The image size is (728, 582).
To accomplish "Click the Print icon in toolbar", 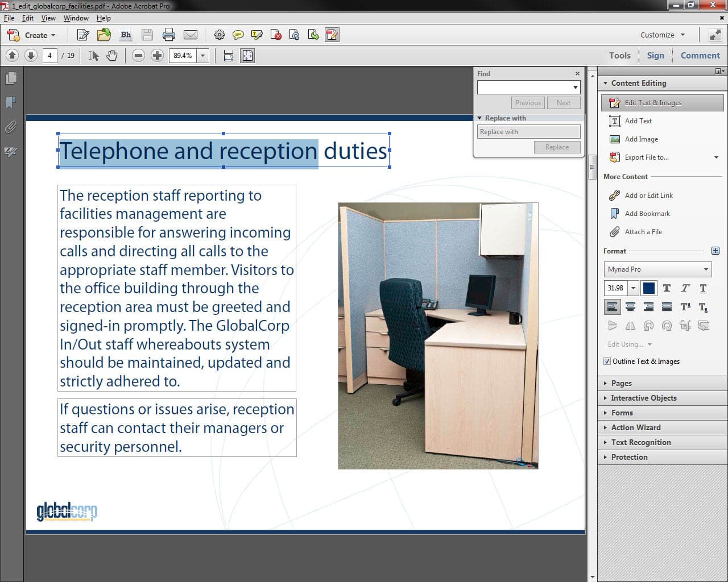I will tap(169, 35).
